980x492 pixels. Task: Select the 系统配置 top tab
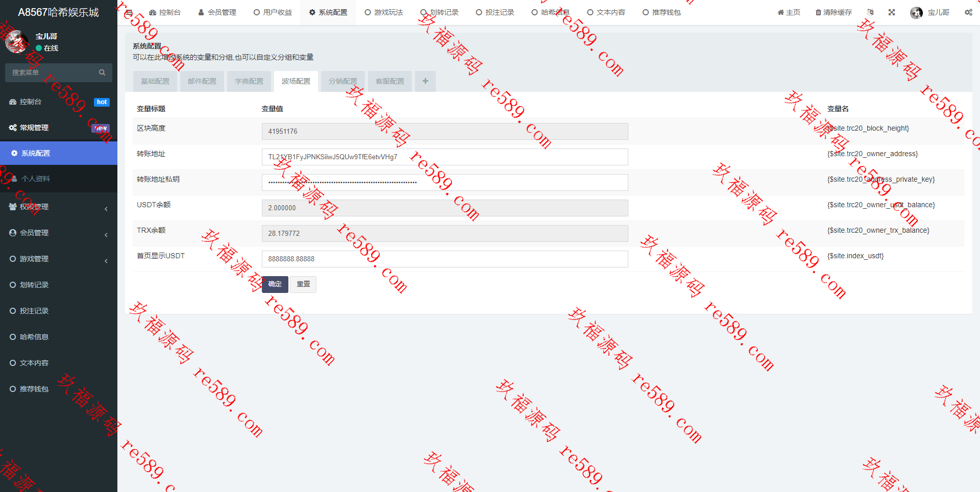(x=328, y=12)
